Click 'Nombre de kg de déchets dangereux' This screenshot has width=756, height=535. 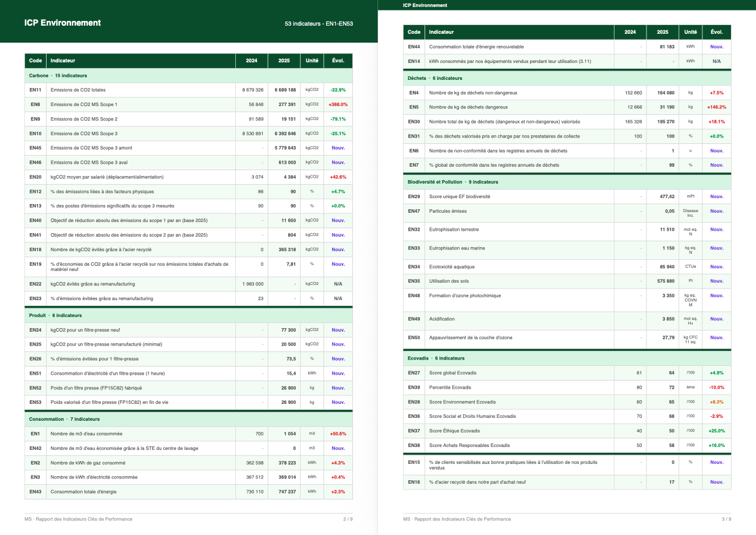[x=468, y=107]
